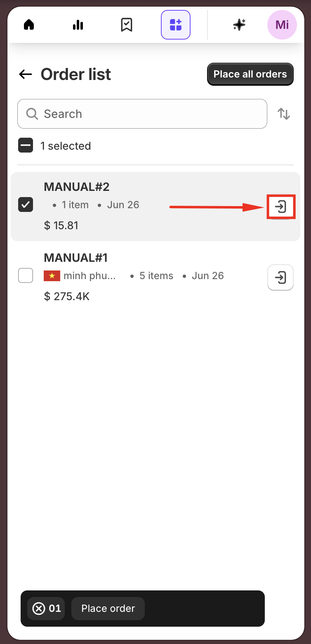Toggle the '1 selected' select-all checkbox
Screen dimensions: 311x644
26,145
